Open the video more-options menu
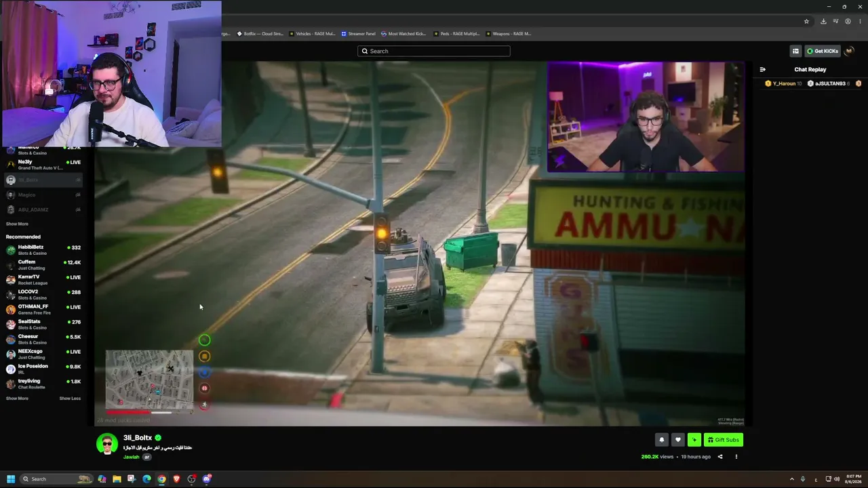Image resolution: width=868 pixels, height=488 pixels. click(736, 457)
